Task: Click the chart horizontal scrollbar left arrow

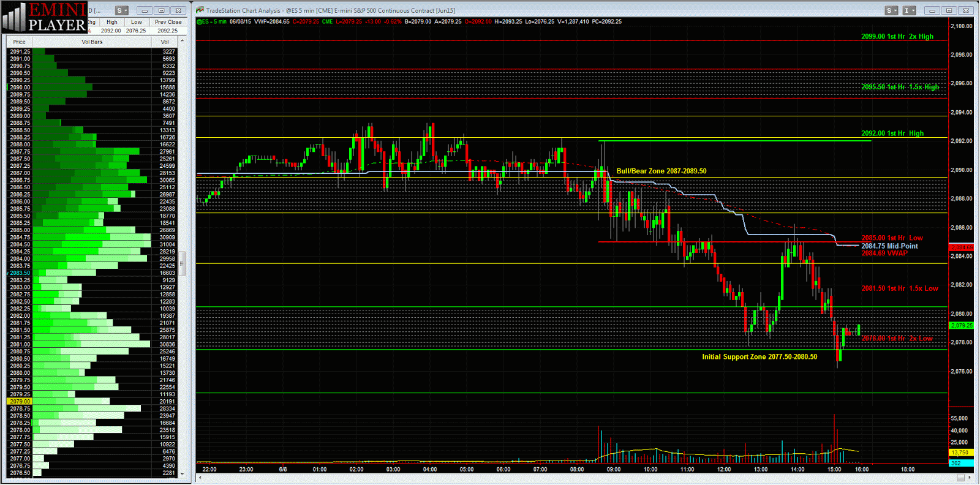Action: (200, 478)
